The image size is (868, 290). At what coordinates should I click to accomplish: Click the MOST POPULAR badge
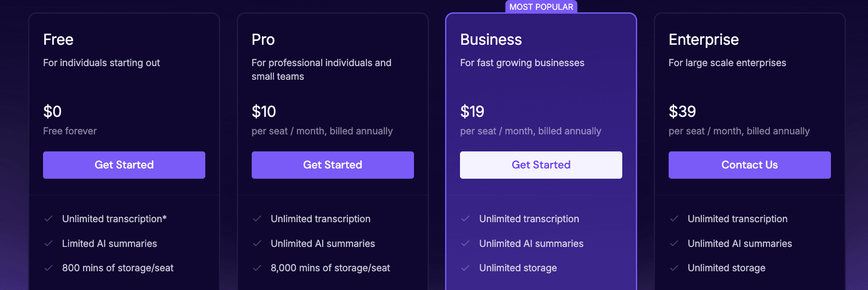click(540, 6)
